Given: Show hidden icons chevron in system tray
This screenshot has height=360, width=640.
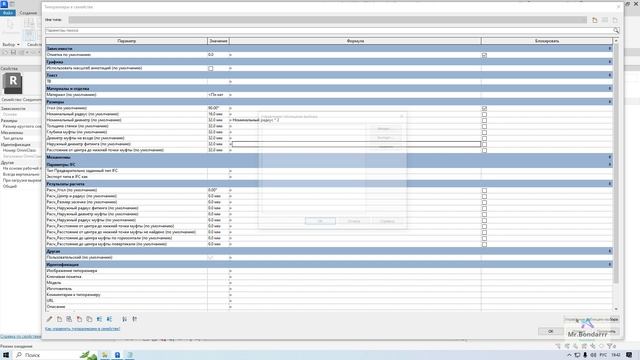Looking at the screenshot, I should coord(569,355).
